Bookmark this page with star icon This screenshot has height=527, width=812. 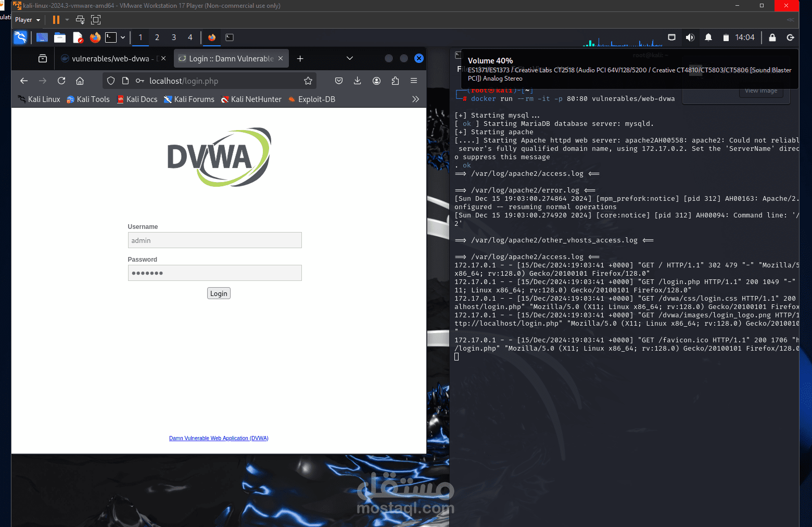click(x=308, y=81)
